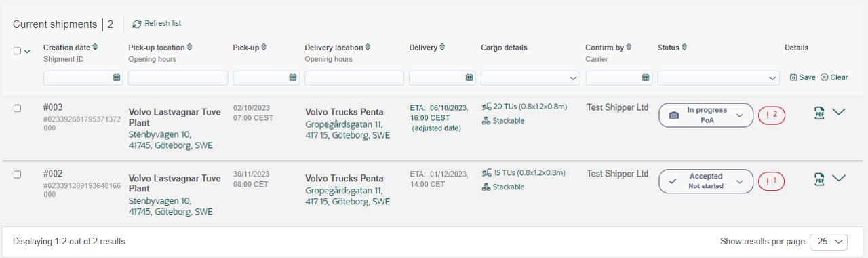Viewport: 868px width, 258px height.
Task: Refresh the shipments list
Action: tap(157, 24)
